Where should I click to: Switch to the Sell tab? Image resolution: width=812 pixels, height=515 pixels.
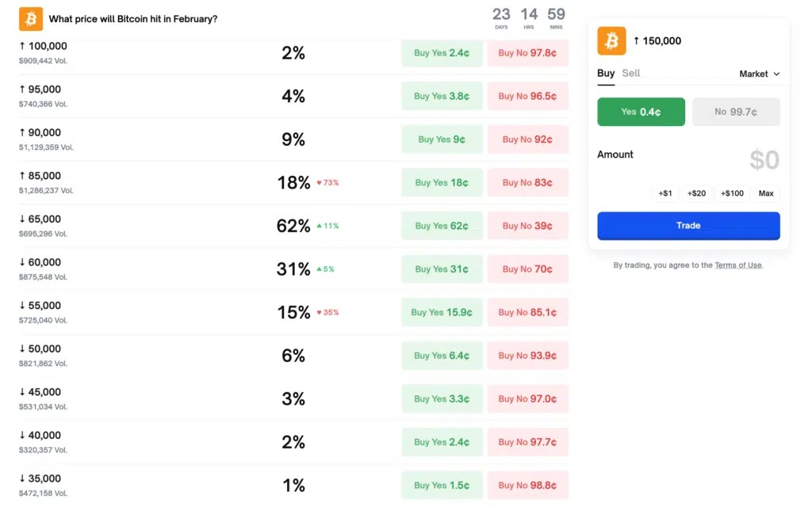click(630, 73)
